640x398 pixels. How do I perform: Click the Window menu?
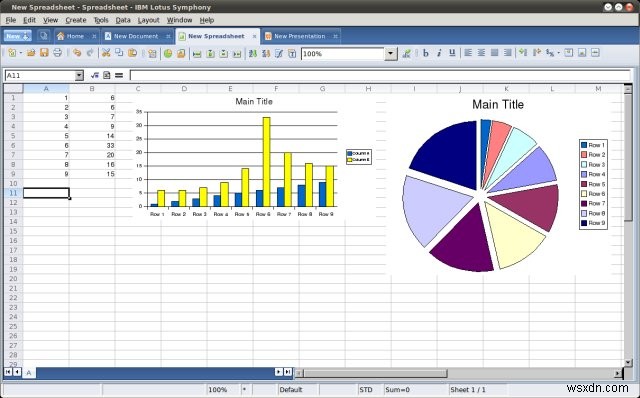179,20
